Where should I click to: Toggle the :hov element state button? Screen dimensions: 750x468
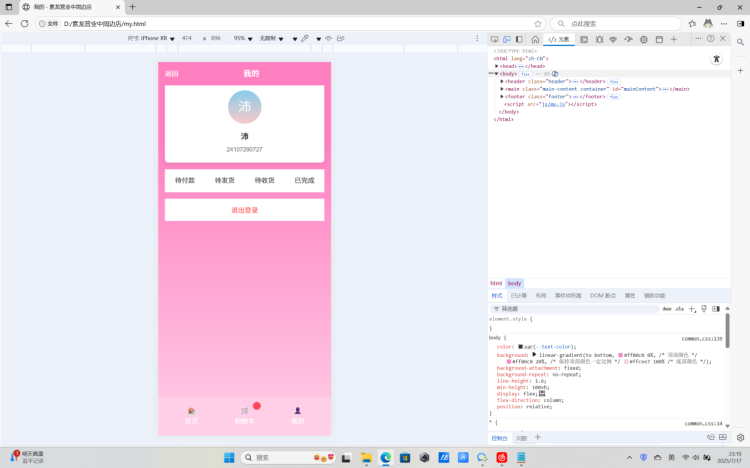coord(667,309)
